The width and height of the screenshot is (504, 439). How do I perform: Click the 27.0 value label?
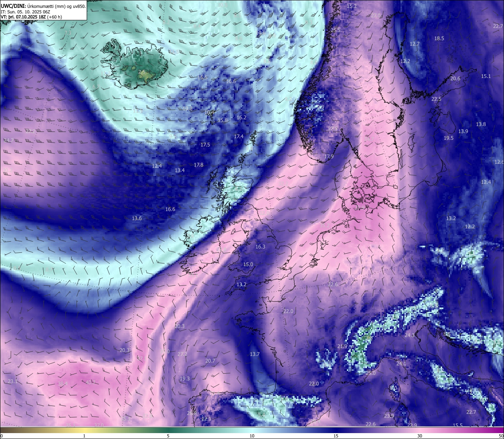[x=376, y=16]
